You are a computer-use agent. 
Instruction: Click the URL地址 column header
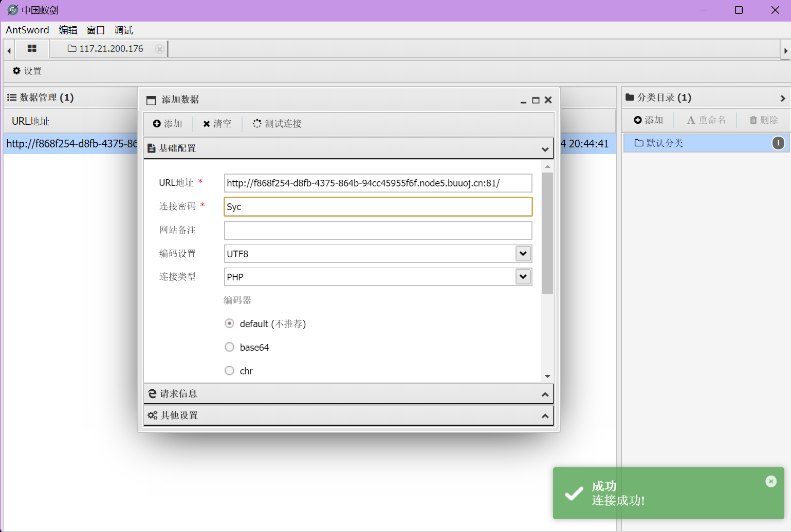coord(31,122)
